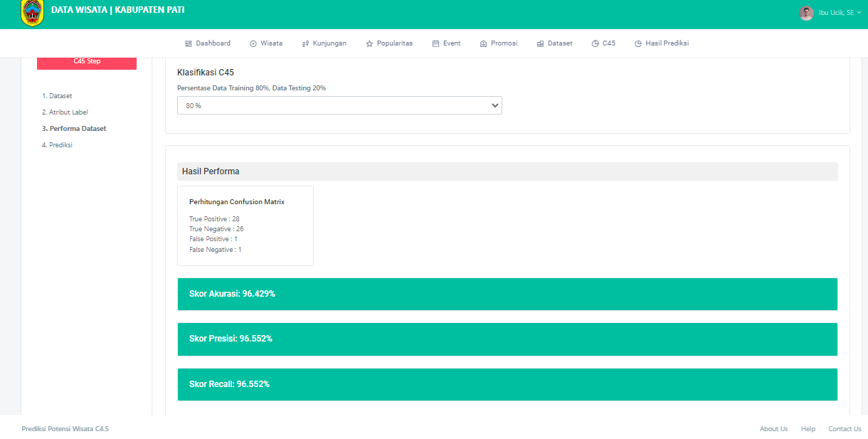
Task: Click the C45 pie chart icon
Action: [595, 43]
